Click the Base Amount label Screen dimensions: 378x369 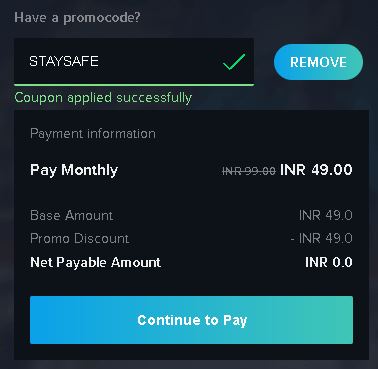click(x=72, y=215)
